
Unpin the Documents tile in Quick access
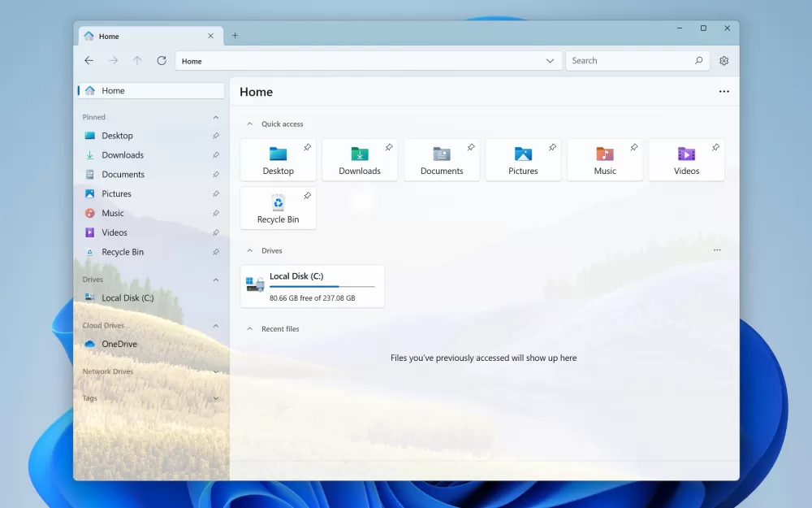(x=471, y=147)
